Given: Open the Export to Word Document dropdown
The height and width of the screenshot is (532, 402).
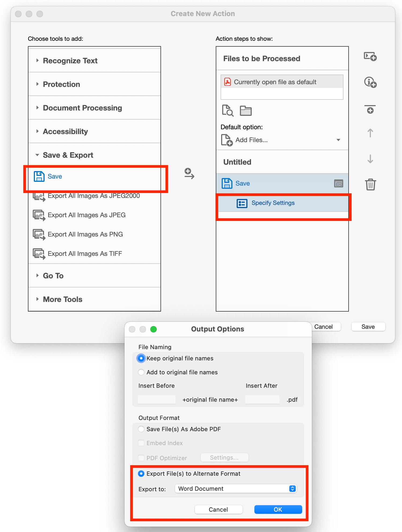Looking at the screenshot, I should tap(236, 489).
